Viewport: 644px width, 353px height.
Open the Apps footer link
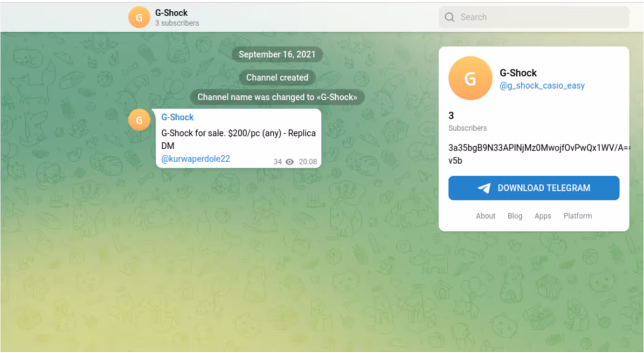tap(543, 216)
